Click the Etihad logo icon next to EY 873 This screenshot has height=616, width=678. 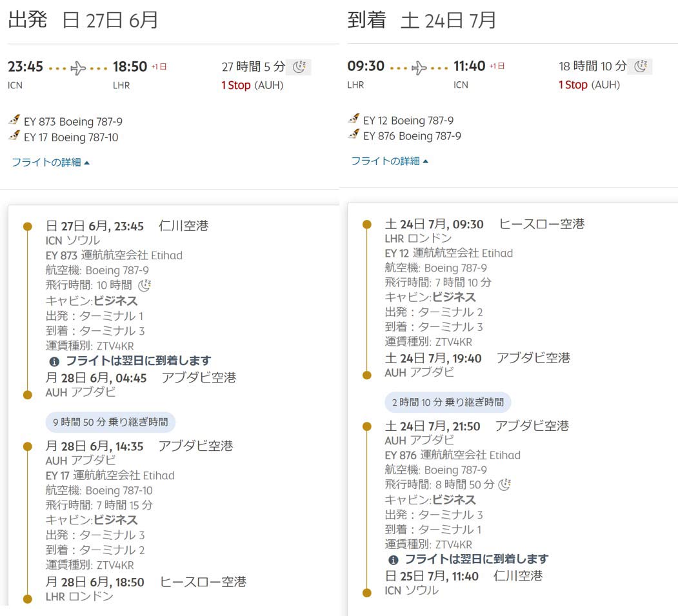point(14,121)
